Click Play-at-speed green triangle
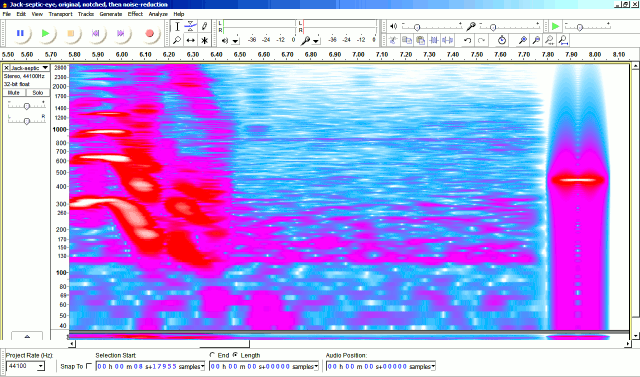 point(555,27)
